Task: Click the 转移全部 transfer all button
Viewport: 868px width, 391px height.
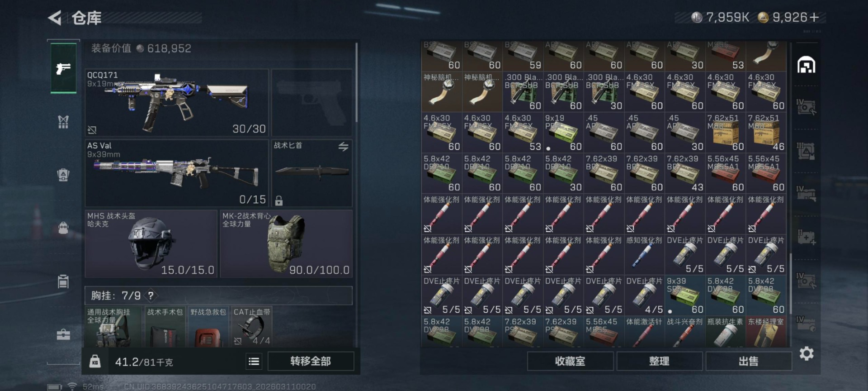Action: (311, 361)
